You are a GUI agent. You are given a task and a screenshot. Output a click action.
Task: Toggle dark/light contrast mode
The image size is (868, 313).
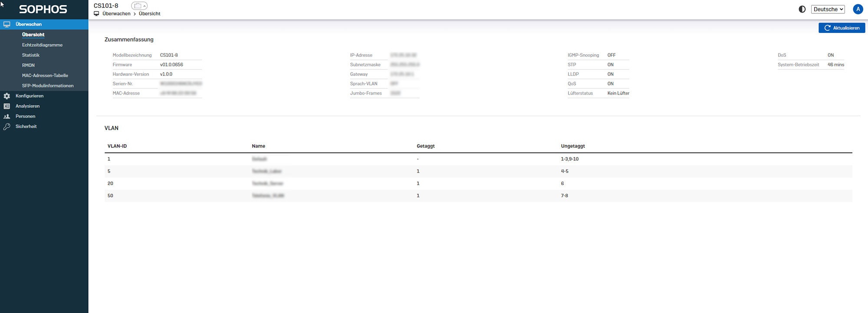pyautogui.click(x=802, y=9)
